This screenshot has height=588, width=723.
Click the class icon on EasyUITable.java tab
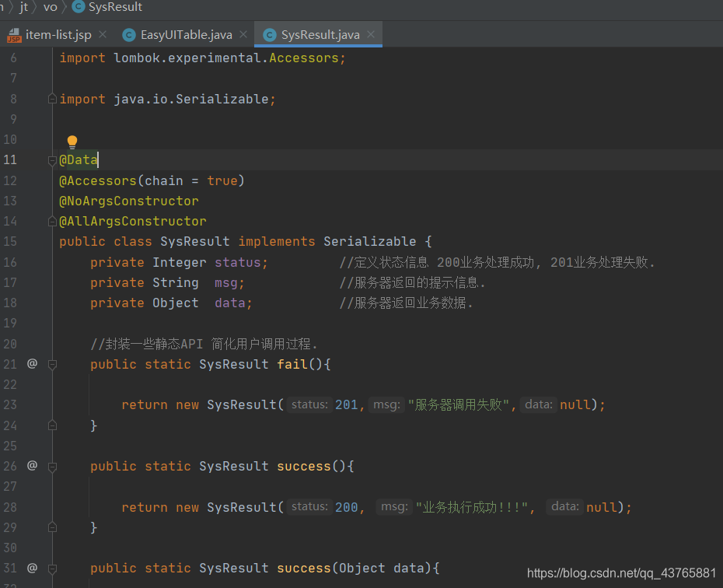(128, 35)
